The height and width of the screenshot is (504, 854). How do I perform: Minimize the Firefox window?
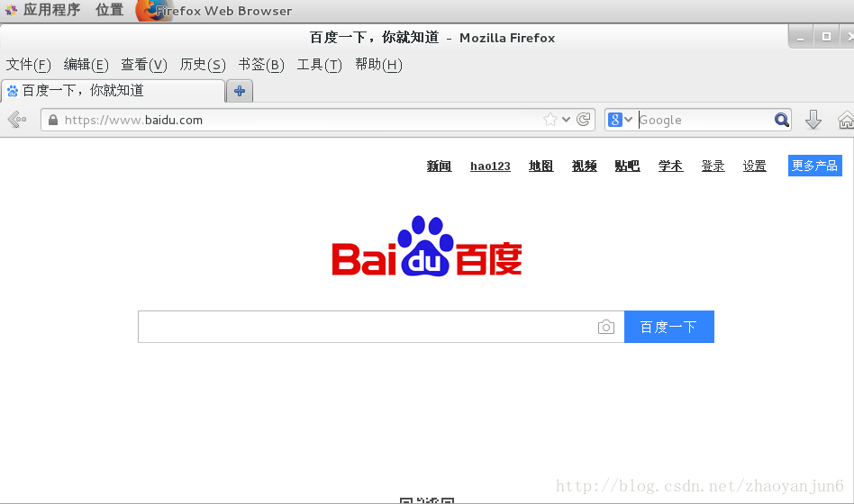(x=801, y=38)
